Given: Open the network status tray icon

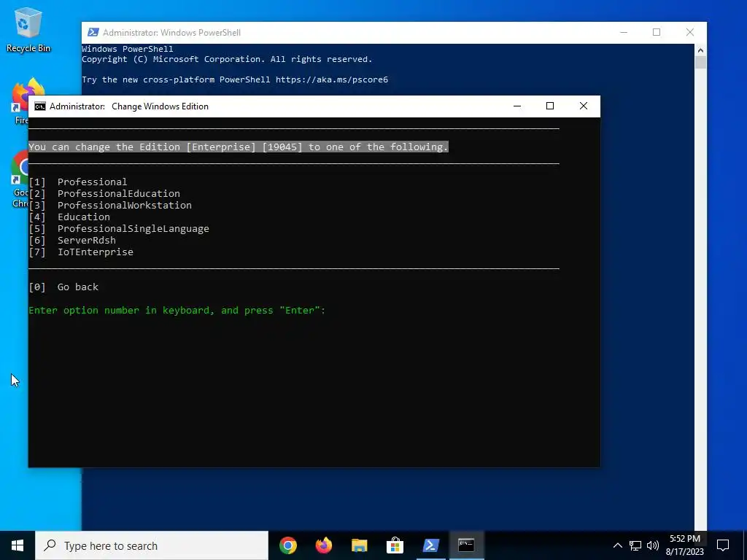Looking at the screenshot, I should pyautogui.click(x=635, y=545).
